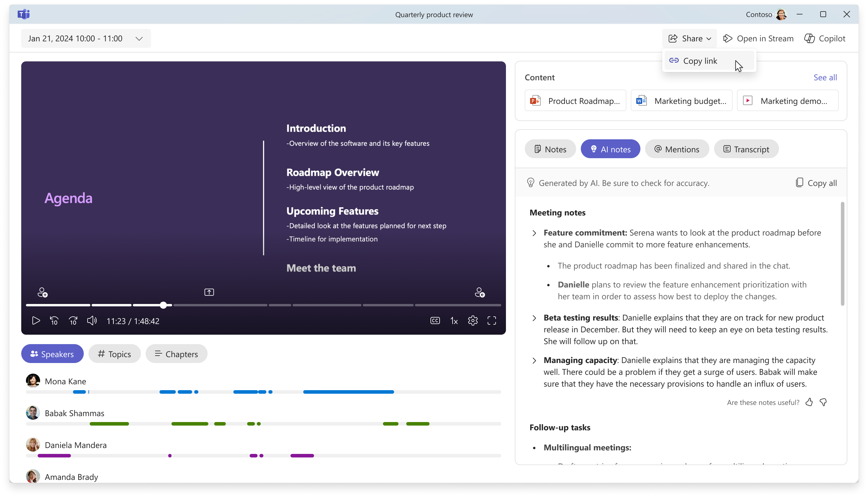Screen dimensions: 868x497
Task: Switch to the Mentions tab
Action: tap(677, 149)
